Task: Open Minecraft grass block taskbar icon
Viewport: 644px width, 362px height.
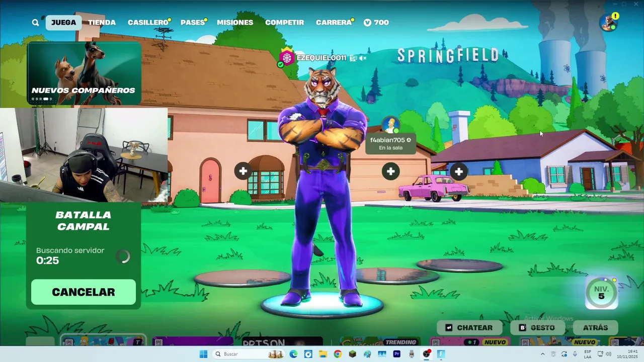Action: pos(353,354)
